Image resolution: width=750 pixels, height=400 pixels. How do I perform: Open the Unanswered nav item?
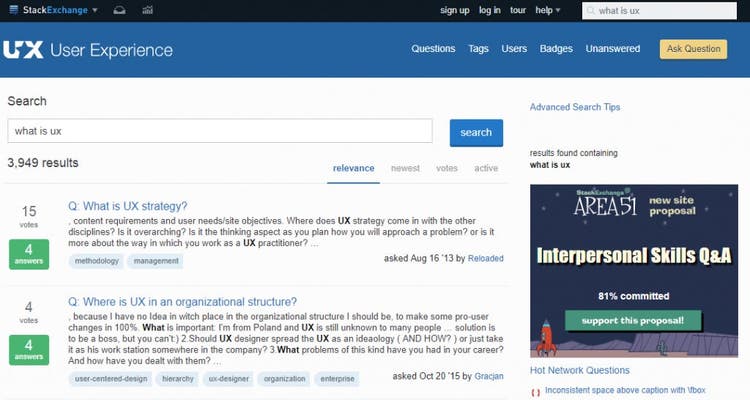coord(613,49)
